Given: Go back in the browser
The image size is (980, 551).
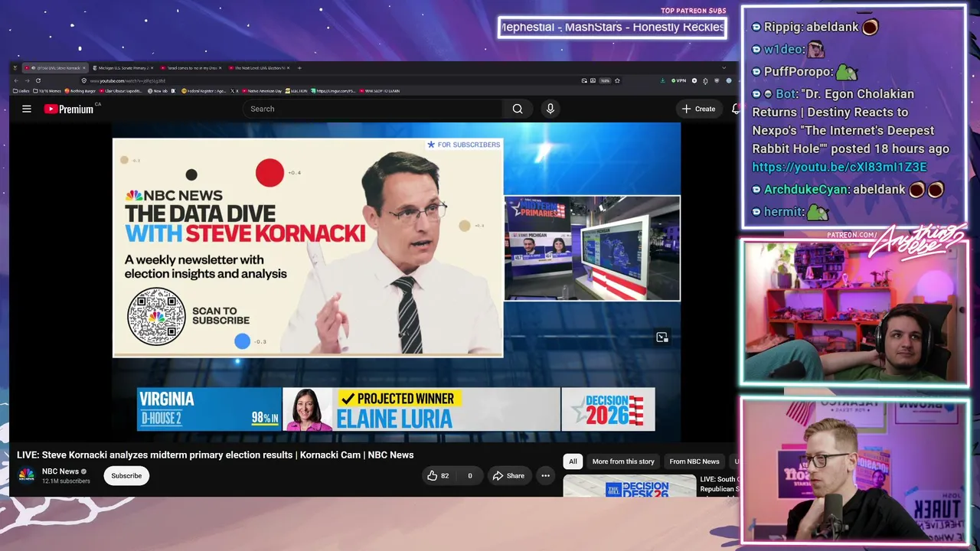Looking at the screenshot, I should pos(16,80).
